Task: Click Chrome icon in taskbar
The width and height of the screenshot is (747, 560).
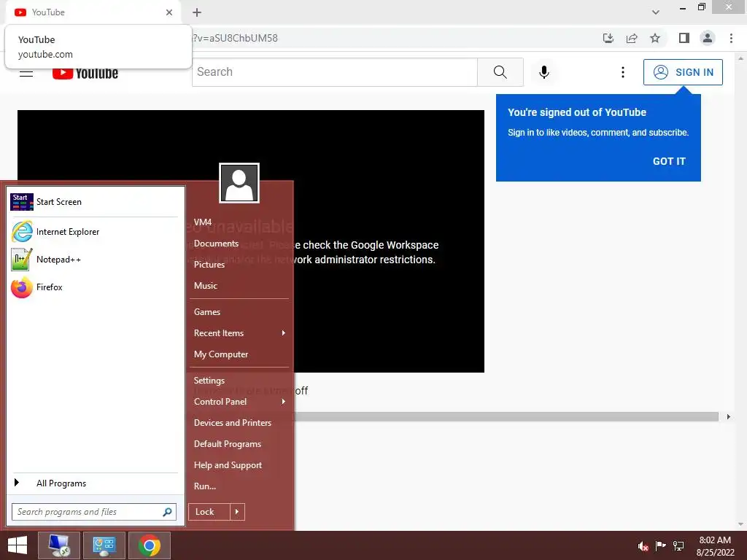Action: 150,545
